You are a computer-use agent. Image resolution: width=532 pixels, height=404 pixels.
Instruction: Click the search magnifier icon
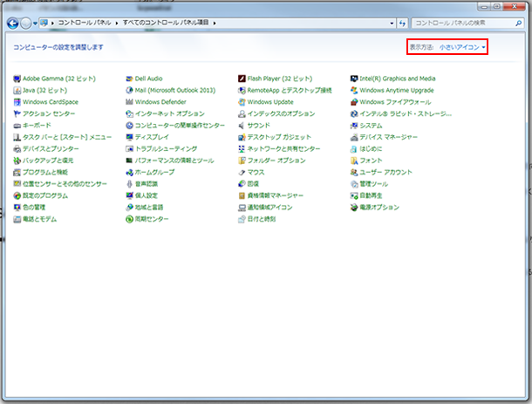pyautogui.click(x=518, y=23)
